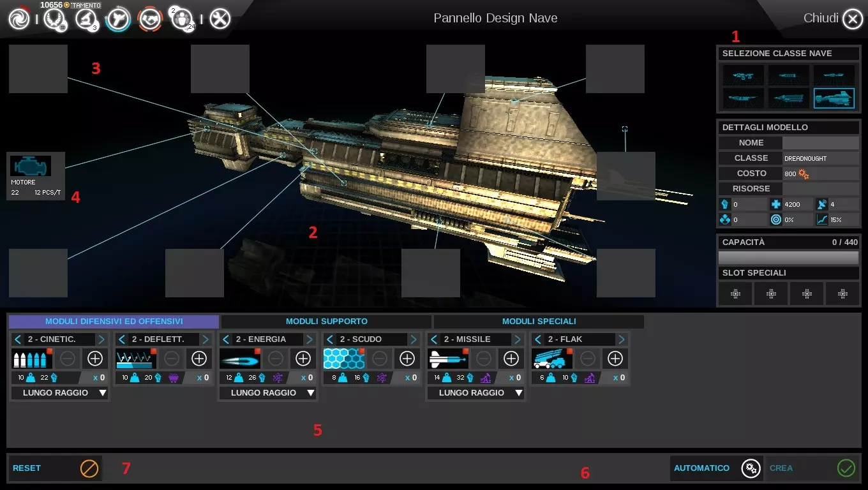Viewport: 868px width, 490px height.
Task: Open the military ship icon
Action: click(x=118, y=19)
